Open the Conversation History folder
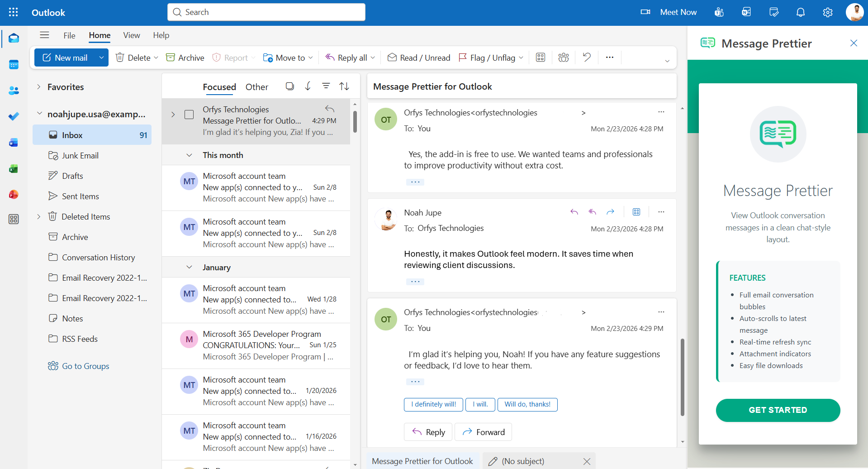Screen dimensions: 868x469 [x=92, y=258]
